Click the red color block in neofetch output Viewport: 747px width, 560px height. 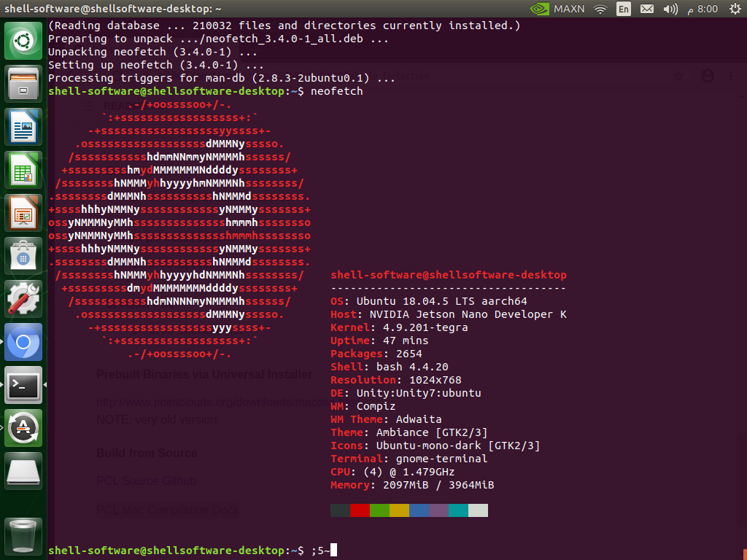click(360, 510)
